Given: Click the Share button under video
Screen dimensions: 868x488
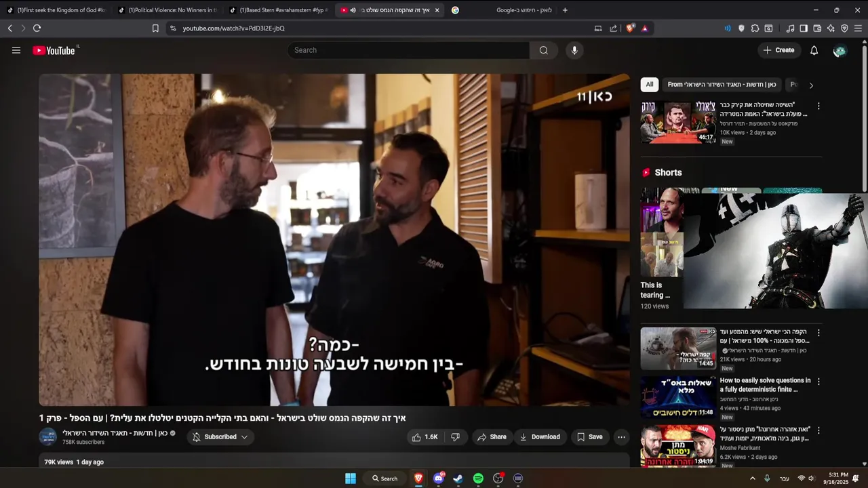Looking at the screenshot, I should pos(492,437).
